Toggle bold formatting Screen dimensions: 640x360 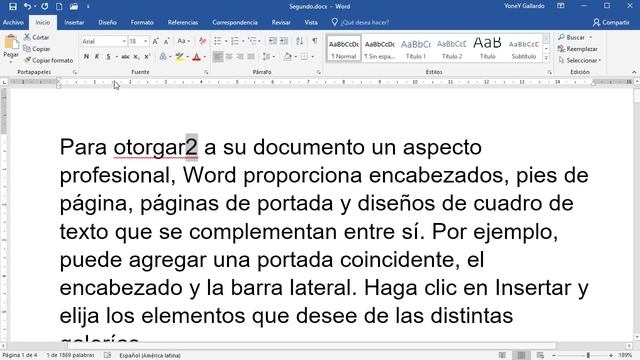[x=87, y=57]
